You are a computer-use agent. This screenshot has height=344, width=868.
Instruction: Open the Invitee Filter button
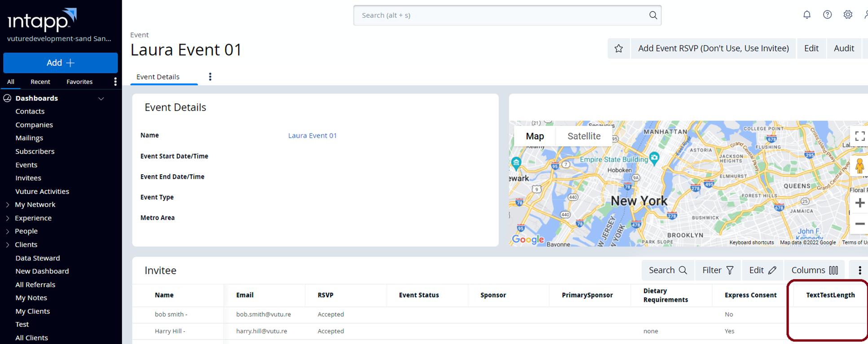(718, 270)
